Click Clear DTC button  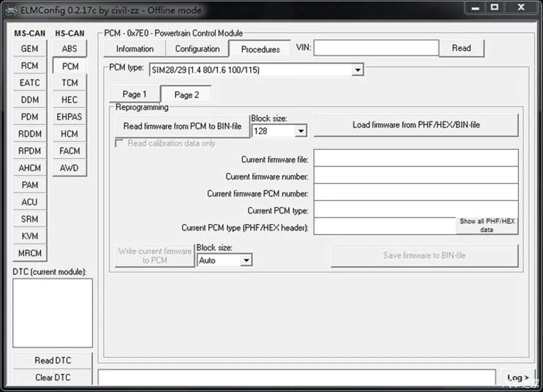pyautogui.click(x=52, y=377)
